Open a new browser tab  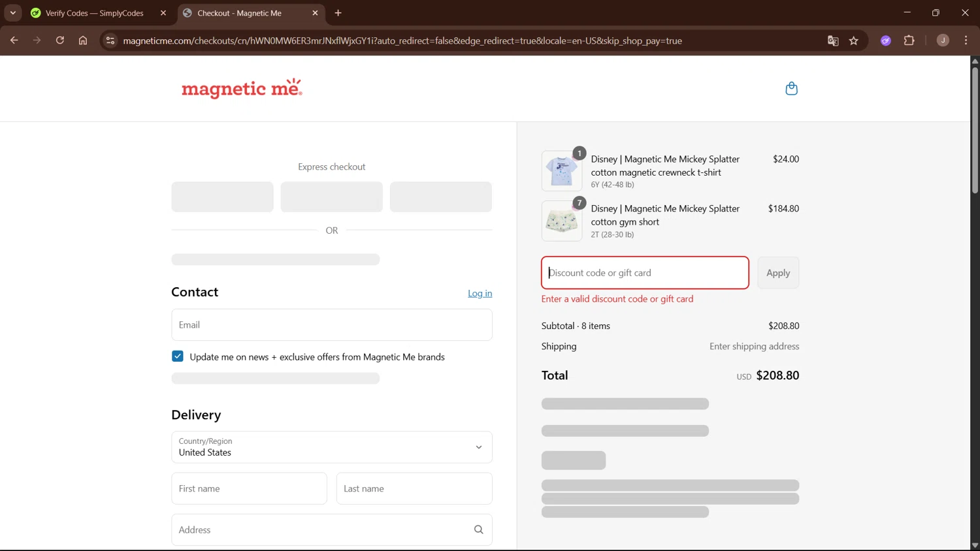click(338, 13)
